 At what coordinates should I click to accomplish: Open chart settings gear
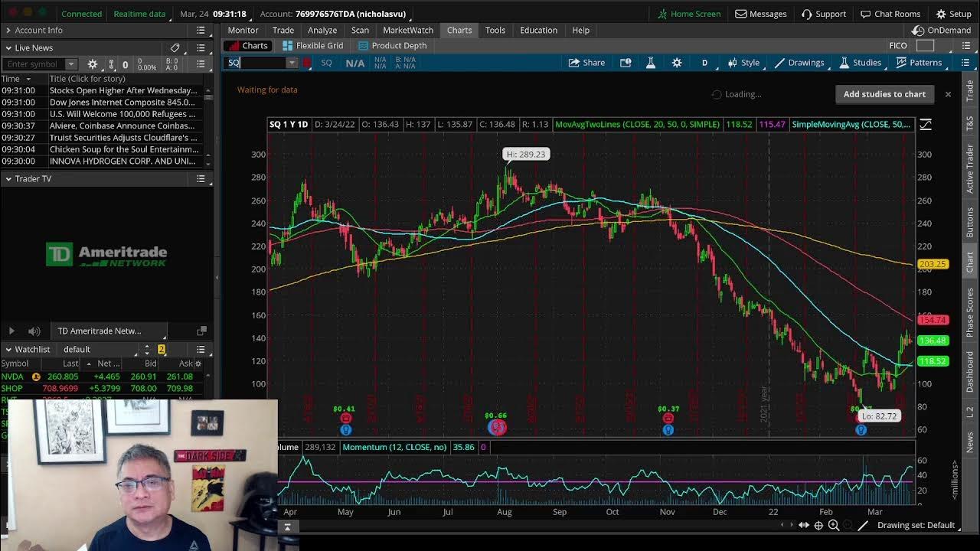[x=677, y=63]
